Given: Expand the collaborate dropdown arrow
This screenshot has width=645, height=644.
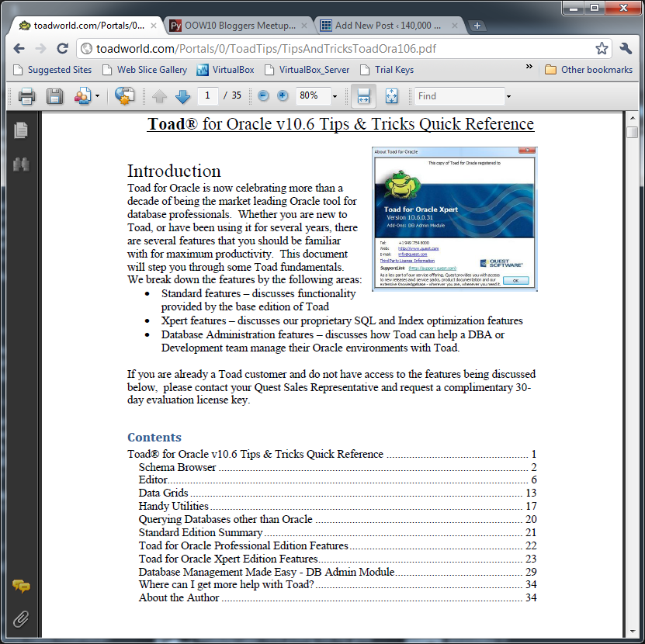Looking at the screenshot, I should pos(98,96).
